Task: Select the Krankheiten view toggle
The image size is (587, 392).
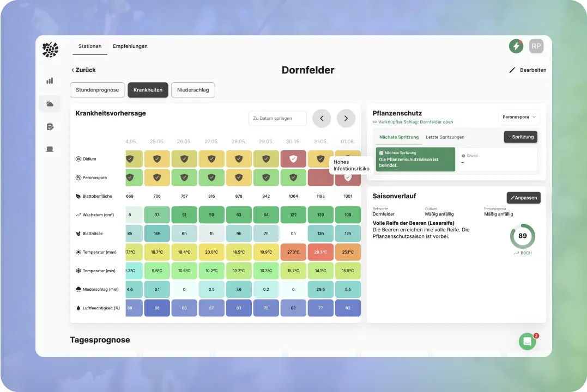Action: pos(148,90)
